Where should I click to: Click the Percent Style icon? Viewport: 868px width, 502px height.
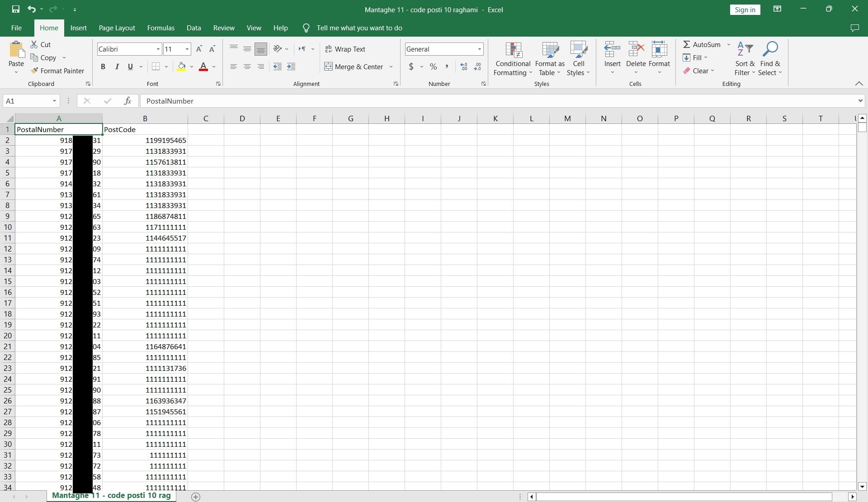coord(433,66)
